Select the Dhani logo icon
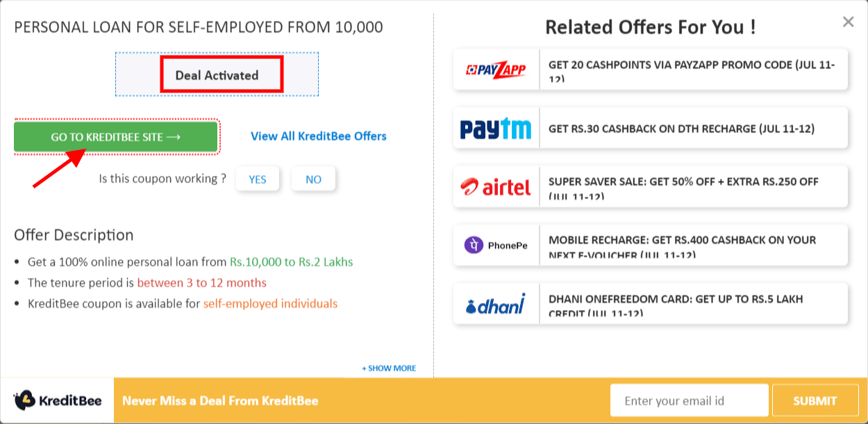Viewport: 868px width, 424px height. pos(496,303)
